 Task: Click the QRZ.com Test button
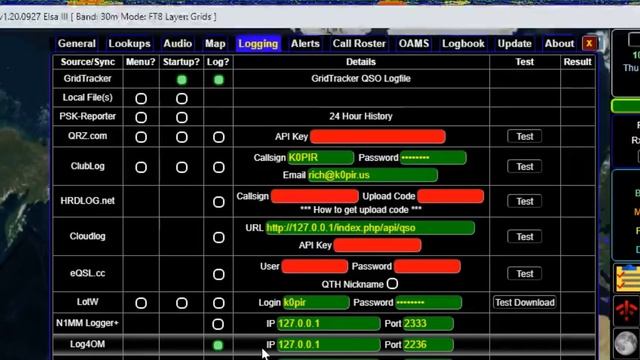[524, 136]
